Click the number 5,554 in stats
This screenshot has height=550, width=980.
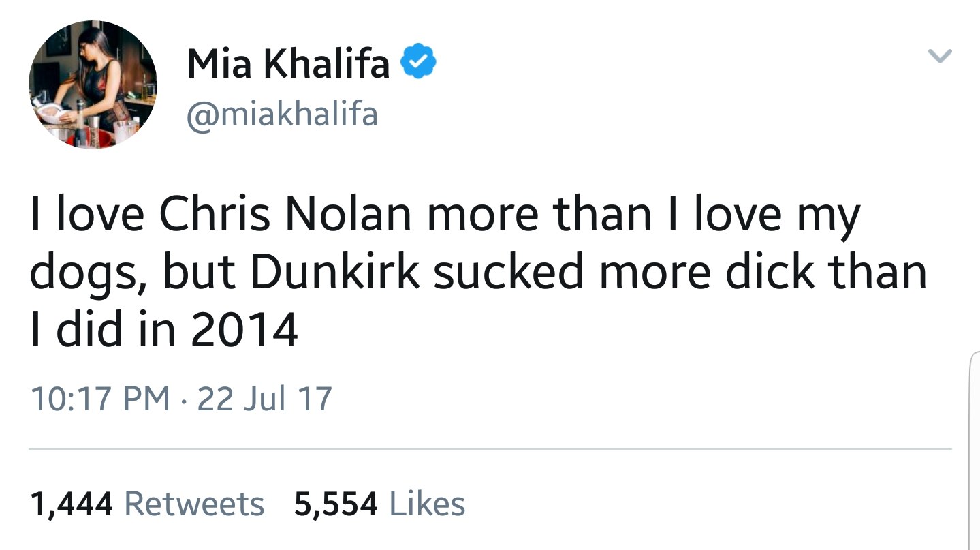click(336, 504)
